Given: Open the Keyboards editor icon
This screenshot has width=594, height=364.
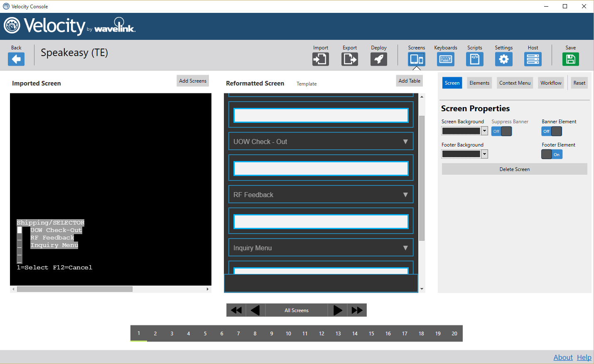Looking at the screenshot, I should (445, 59).
